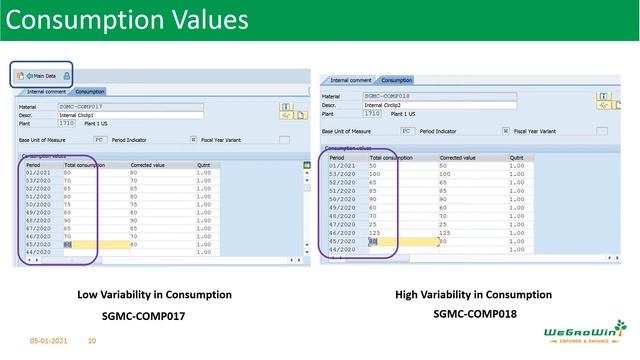Click corrected value 90 for period 48/2020 in COMP017
This screenshot has width=640, height=360.
162,220
